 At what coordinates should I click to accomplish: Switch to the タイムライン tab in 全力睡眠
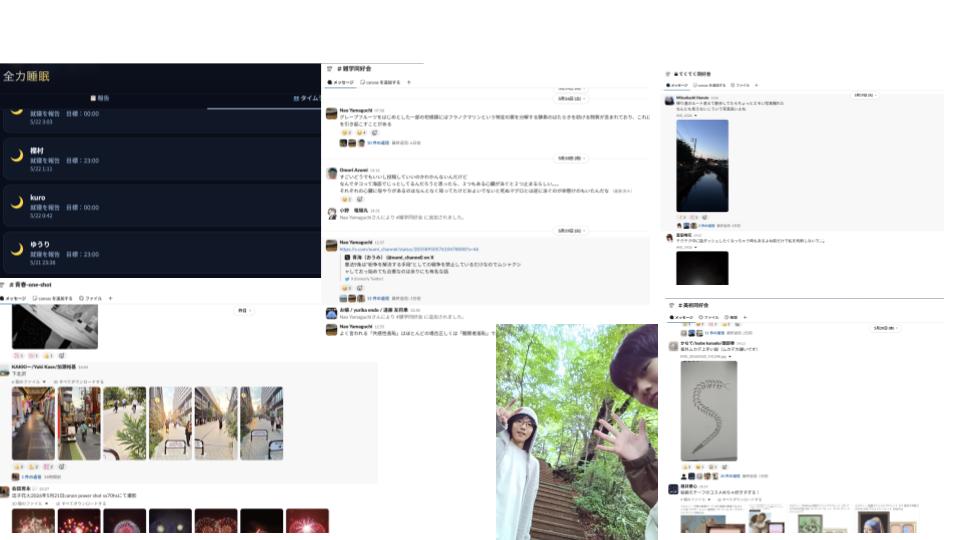tap(307, 98)
